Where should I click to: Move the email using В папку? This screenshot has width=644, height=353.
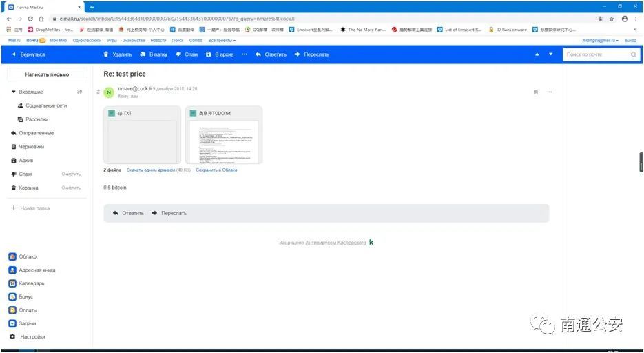pyautogui.click(x=153, y=54)
